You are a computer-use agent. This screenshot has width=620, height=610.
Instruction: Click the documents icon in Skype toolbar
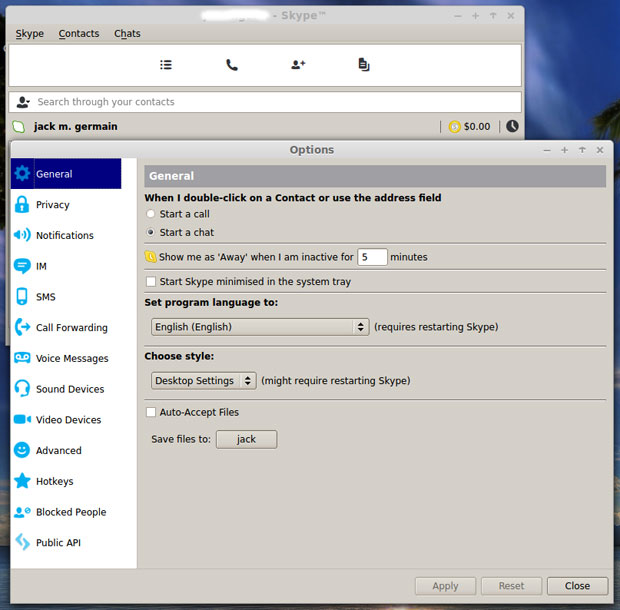point(364,64)
